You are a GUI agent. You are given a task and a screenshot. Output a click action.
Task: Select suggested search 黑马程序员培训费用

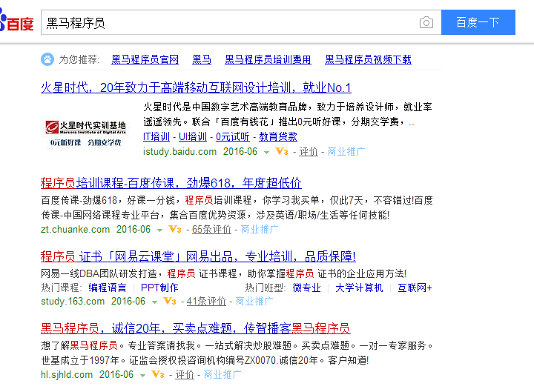point(268,59)
